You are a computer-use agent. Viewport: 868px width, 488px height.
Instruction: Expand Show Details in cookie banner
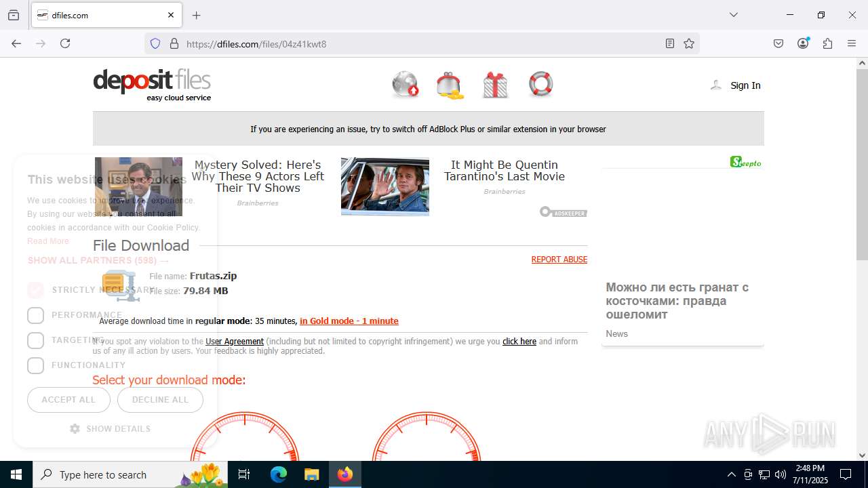110,428
